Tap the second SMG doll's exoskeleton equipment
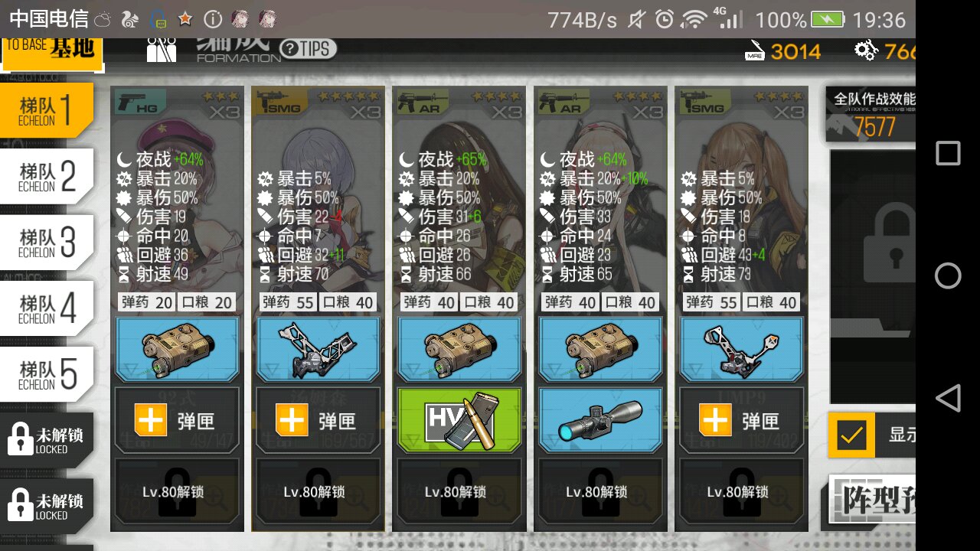Screen dimensions: 980x551 click(318, 350)
